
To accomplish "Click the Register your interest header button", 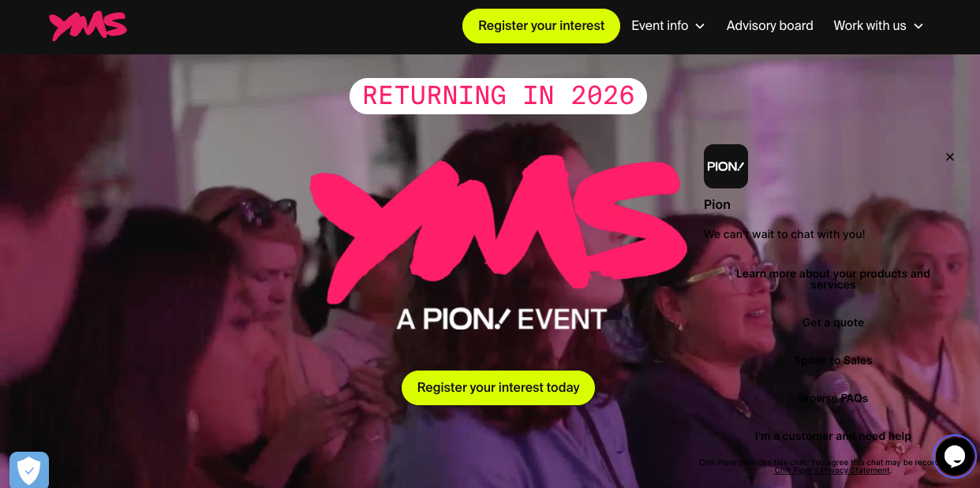I will click(x=541, y=26).
